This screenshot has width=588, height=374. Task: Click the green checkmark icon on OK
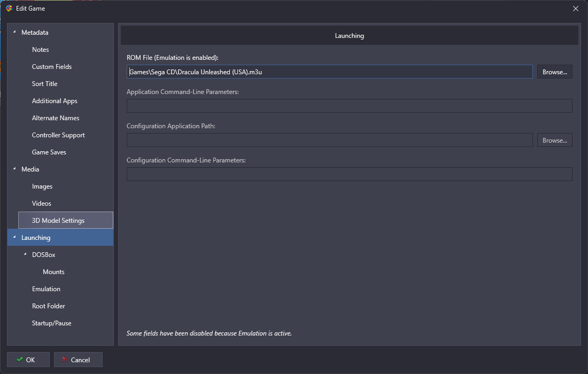(x=20, y=360)
